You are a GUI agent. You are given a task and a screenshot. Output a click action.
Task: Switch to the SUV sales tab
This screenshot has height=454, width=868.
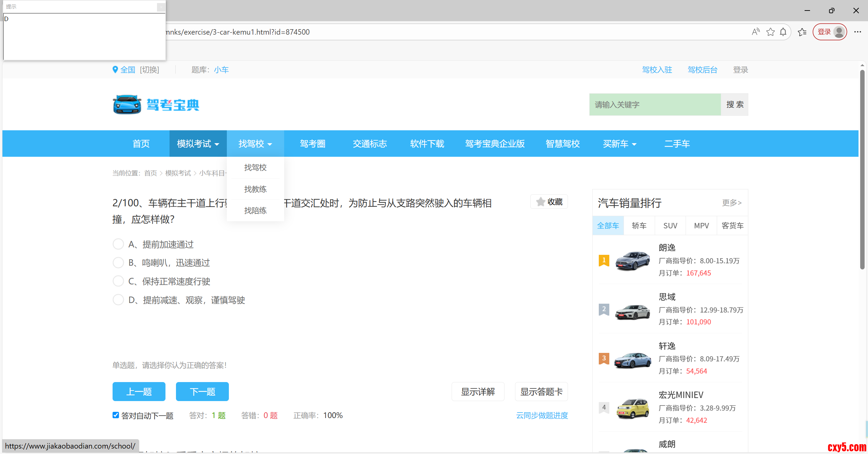pos(670,226)
